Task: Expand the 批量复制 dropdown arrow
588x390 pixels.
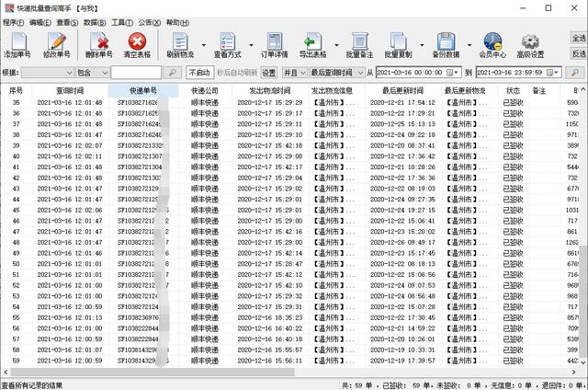Action: pos(422,45)
